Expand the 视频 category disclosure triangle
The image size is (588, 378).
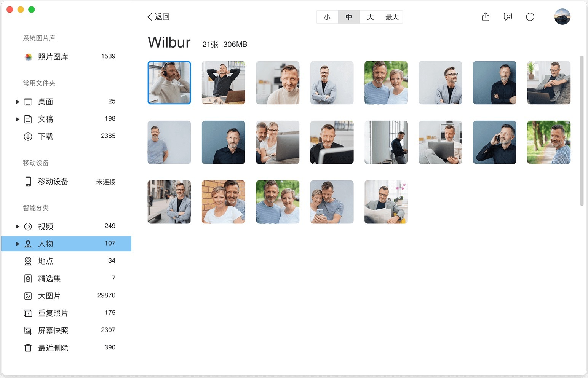[18, 226]
